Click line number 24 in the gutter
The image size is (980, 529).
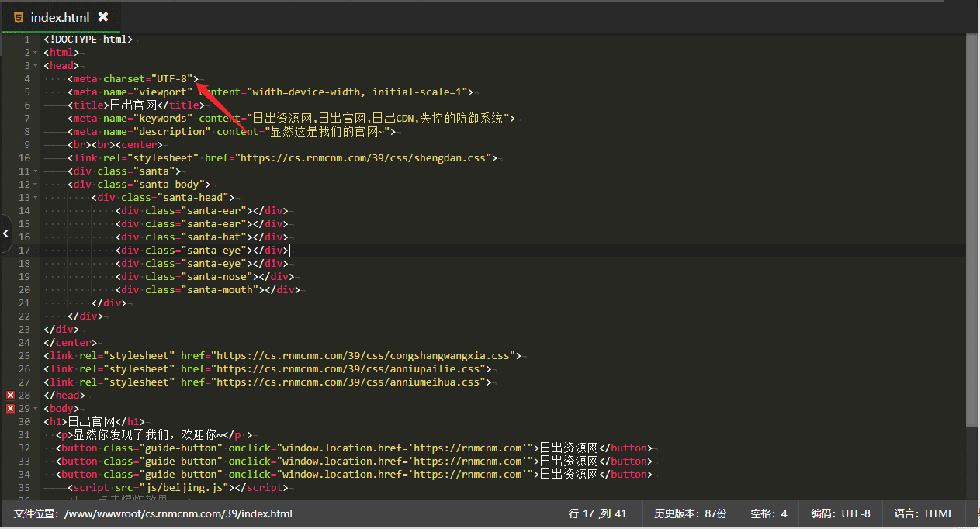[24, 343]
